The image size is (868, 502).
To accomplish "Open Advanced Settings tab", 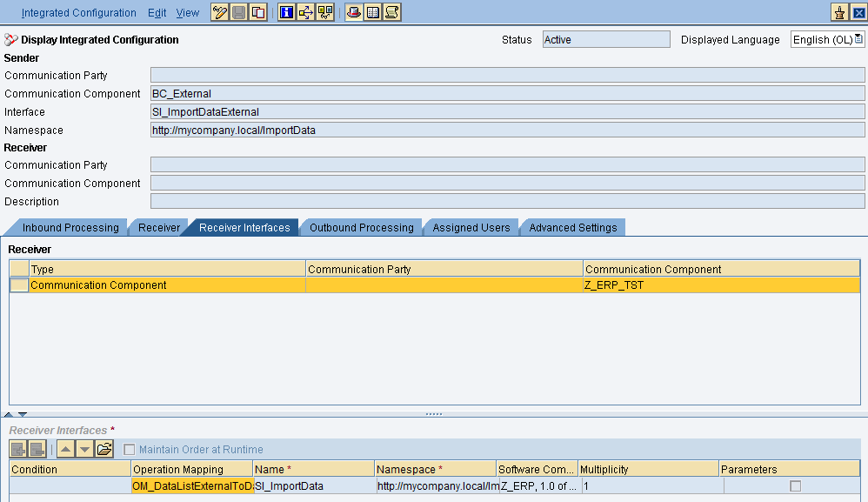I will coord(573,227).
